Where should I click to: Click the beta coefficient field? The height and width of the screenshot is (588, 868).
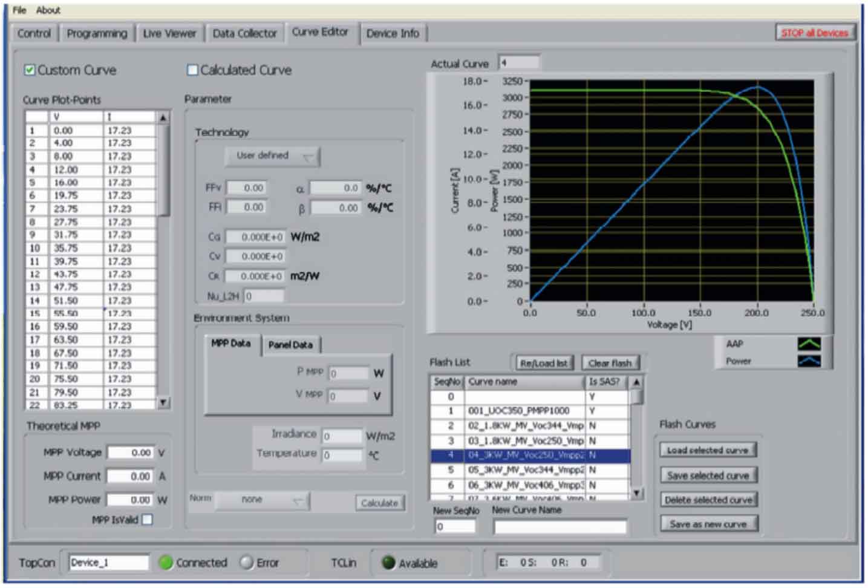[x=336, y=207]
